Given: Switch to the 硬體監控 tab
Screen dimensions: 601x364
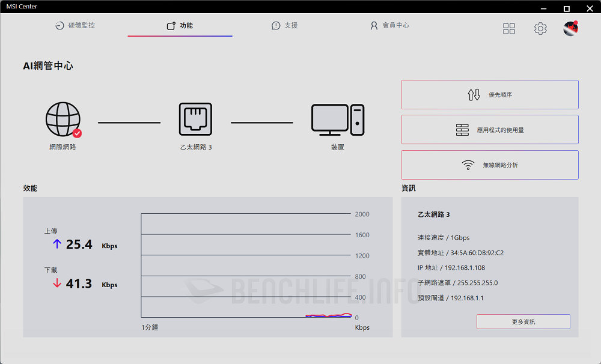Looking at the screenshot, I should point(75,26).
